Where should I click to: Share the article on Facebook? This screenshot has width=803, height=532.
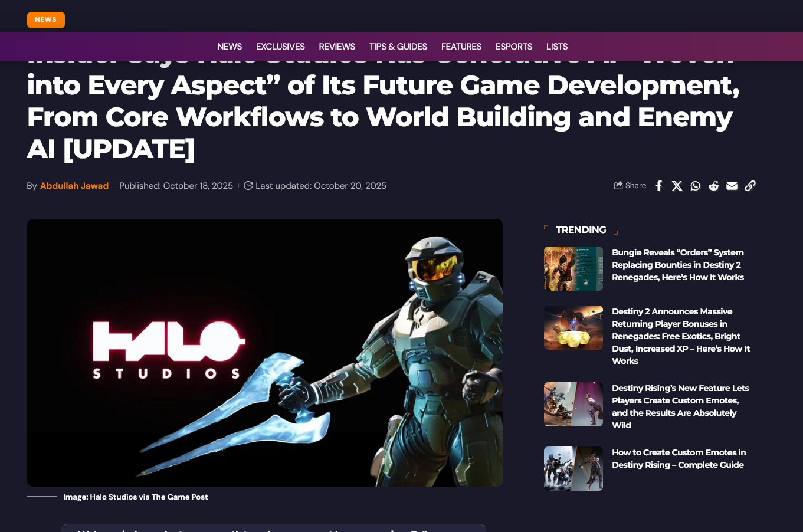659,186
